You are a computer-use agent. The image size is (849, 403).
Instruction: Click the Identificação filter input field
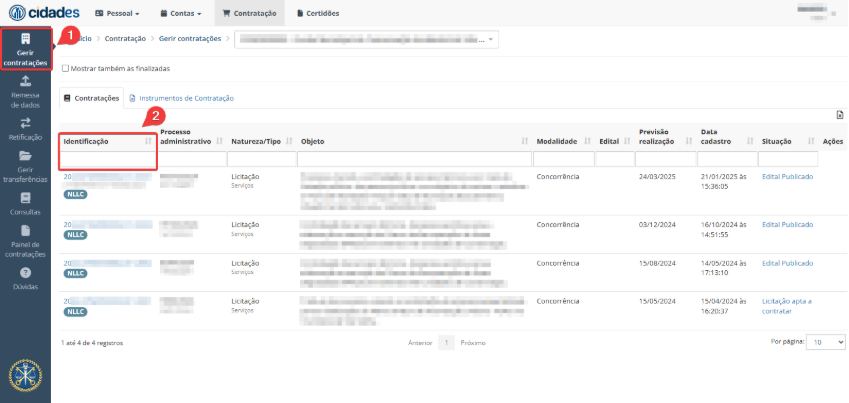[x=107, y=159]
